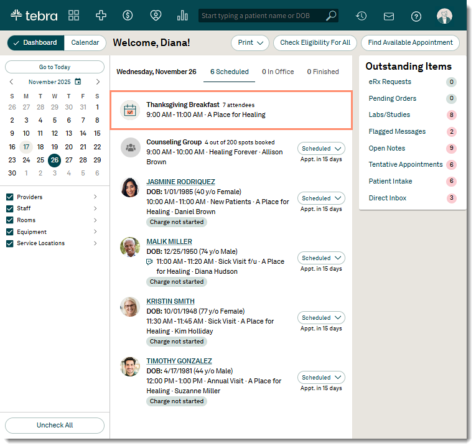Click Check Eligibility For All button
Screen dimensions: 476x448
tap(315, 43)
